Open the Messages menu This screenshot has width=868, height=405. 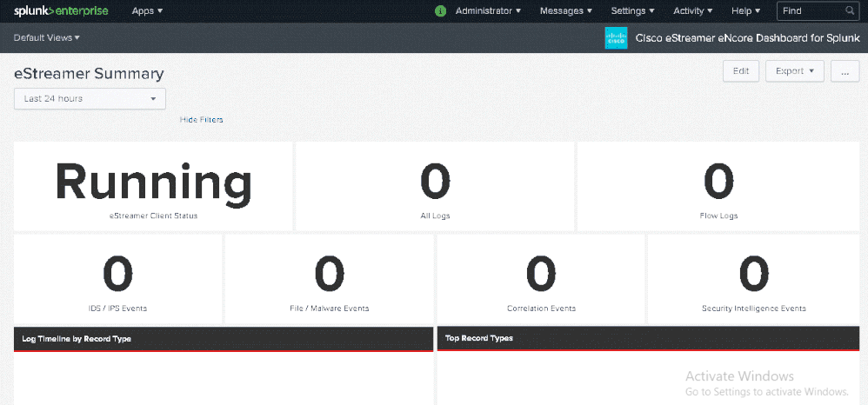point(565,10)
